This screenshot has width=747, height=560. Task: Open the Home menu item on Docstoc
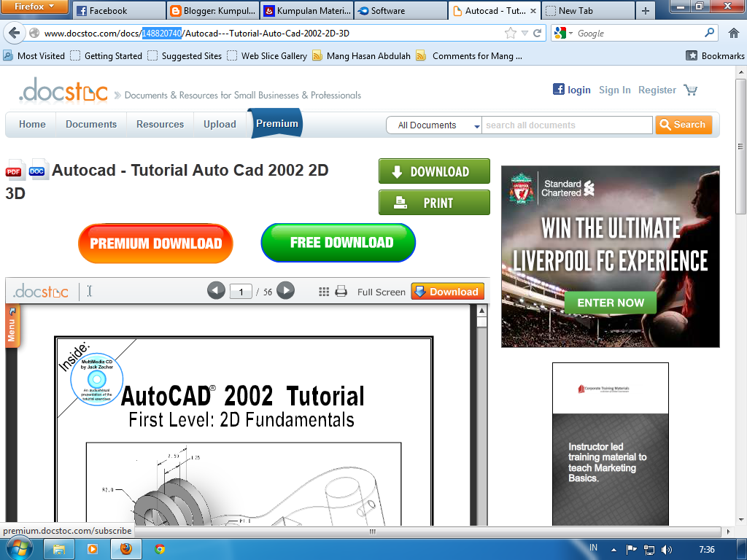click(x=32, y=124)
